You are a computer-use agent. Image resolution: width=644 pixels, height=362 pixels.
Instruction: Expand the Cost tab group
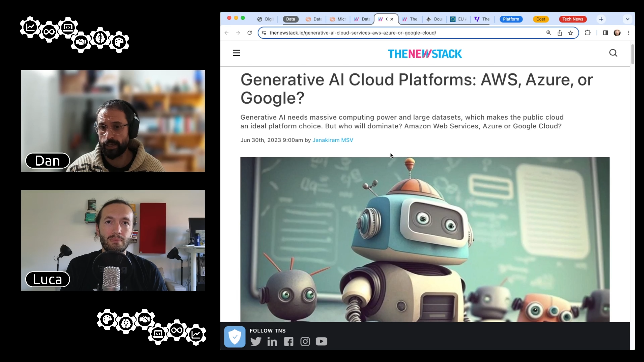coord(540,19)
